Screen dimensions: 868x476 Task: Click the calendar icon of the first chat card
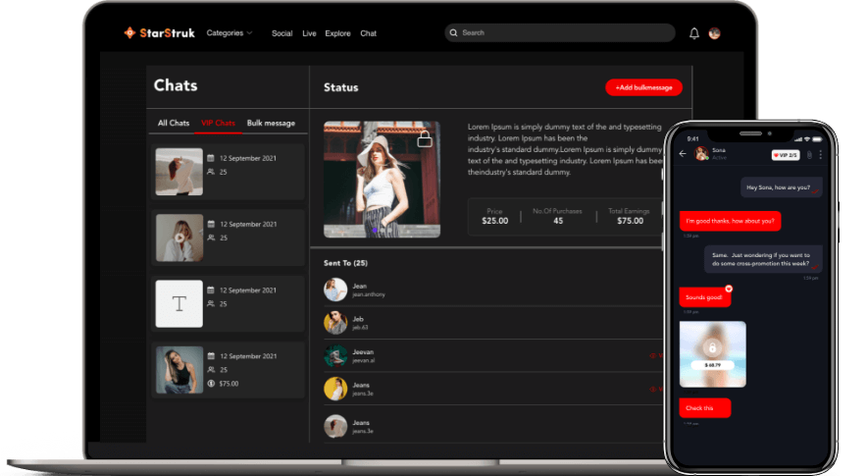point(211,158)
